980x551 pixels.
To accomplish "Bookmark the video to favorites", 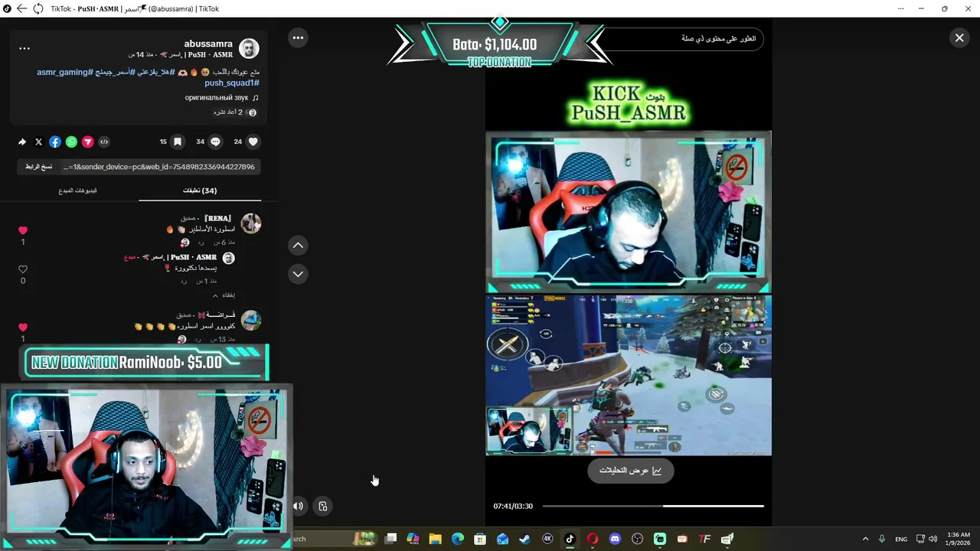I will click(178, 142).
